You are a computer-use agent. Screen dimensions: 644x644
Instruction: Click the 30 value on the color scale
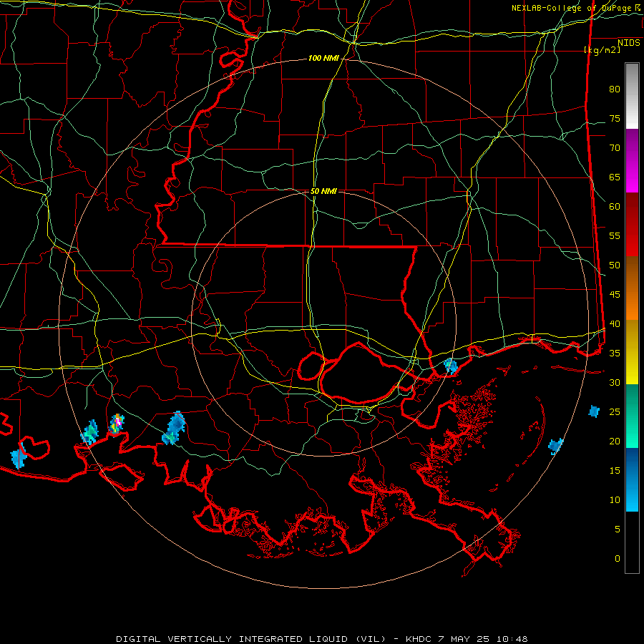pyautogui.click(x=615, y=383)
